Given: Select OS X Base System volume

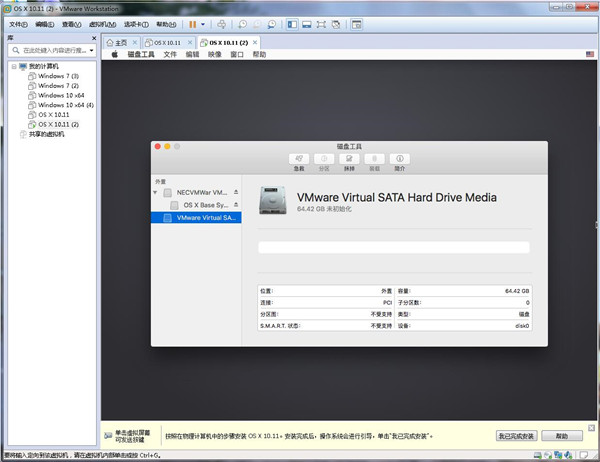Looking at the screenshot, I should click(196, 205).
